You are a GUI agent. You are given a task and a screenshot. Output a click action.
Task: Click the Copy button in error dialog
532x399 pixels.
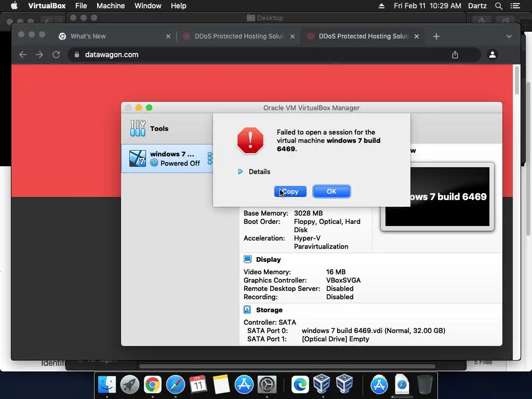[290, 191]
